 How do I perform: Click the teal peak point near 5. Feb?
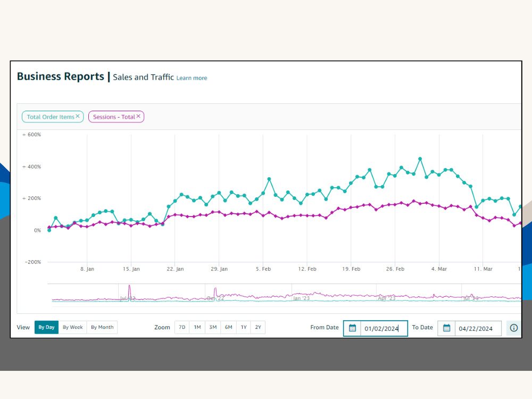pyautogui.click(x=269, y=179)
